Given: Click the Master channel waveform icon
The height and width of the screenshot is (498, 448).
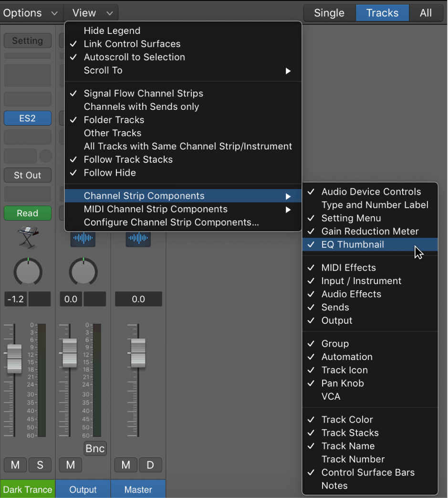Looking at the screenshot, I should coord(138,239).
